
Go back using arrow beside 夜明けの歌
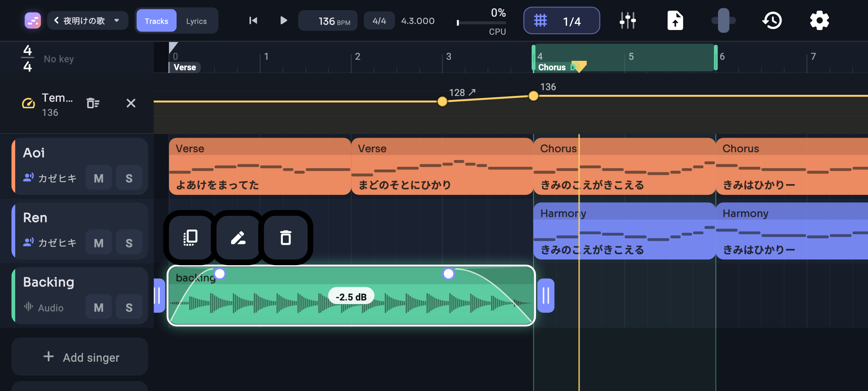click(56, 21)
